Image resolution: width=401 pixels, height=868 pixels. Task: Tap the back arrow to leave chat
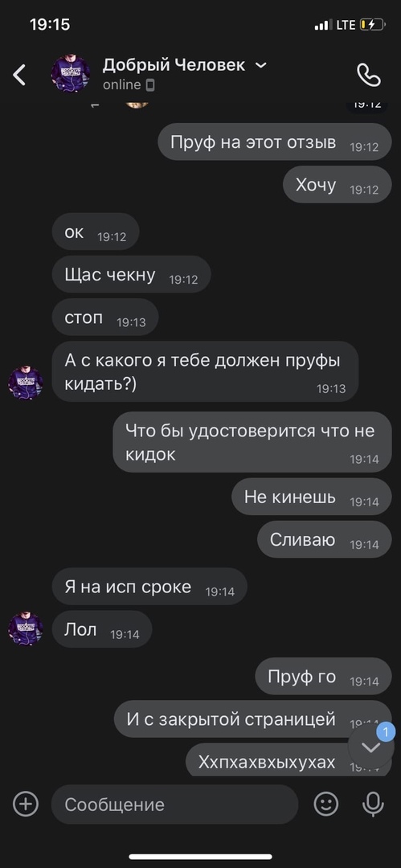coord(19,75)
